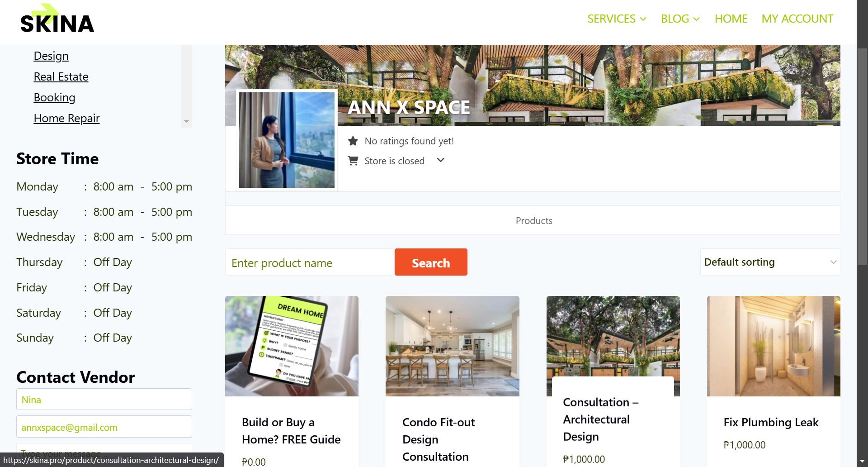Open the BLOG dropdown menu
Screen dimensions: 868x467
pos(680,19)
